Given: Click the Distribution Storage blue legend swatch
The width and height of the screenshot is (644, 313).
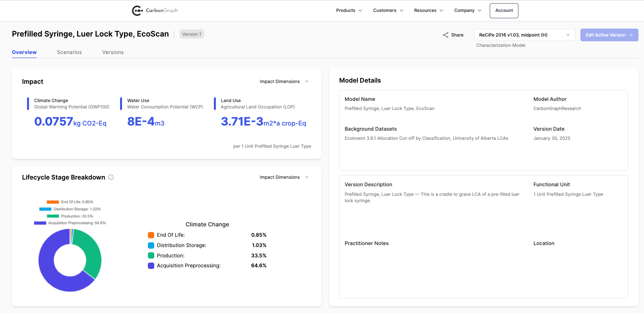Looking at the screenshot, I should pos(151,245).
